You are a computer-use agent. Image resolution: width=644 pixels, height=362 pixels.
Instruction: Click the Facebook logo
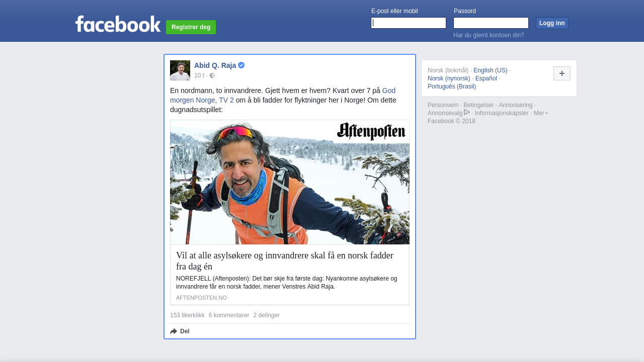(x=118, y=24)
